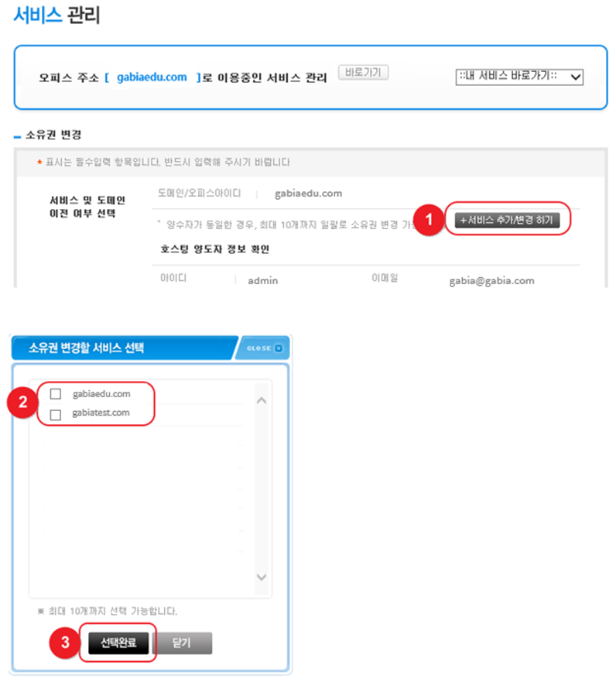Click the gabiaedu.com office address link

[x=152, y=77]
